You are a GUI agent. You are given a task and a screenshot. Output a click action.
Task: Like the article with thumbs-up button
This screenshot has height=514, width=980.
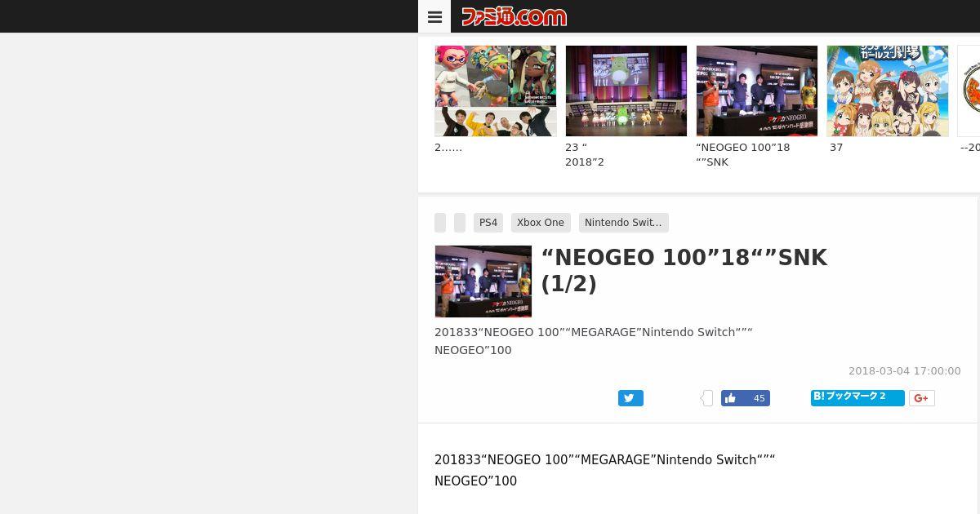click(x=746, y=398)
